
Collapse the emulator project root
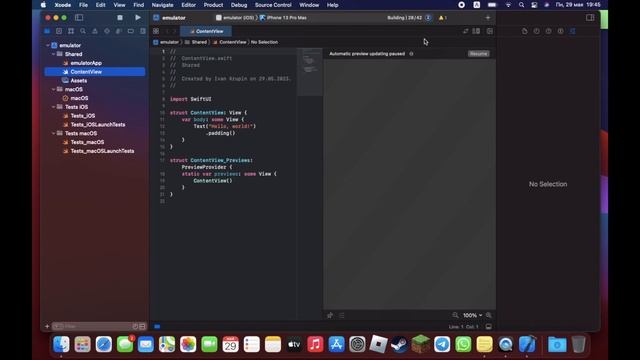(x=48, y=45)
